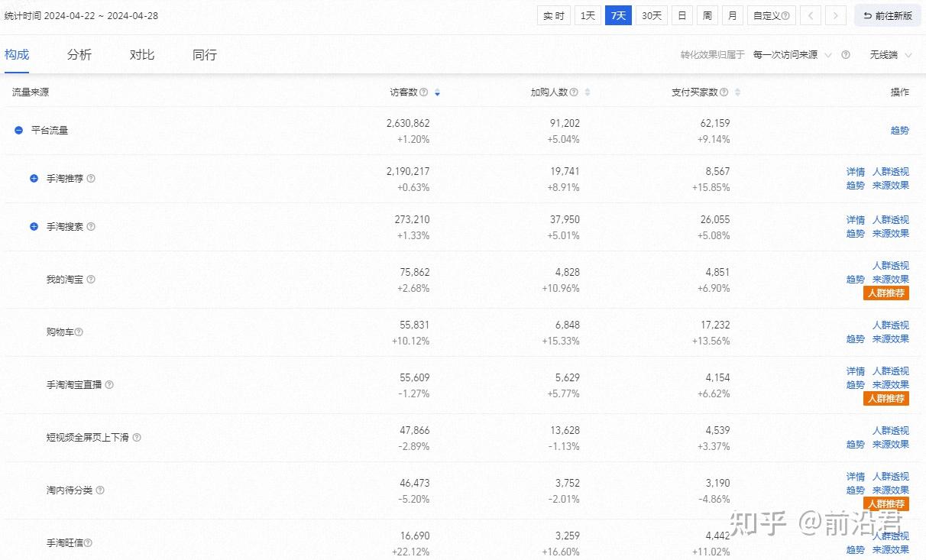Screen dimensions: 926x560
Task: Open 自定义 custom date range picker
Action: tap(771, 15)
